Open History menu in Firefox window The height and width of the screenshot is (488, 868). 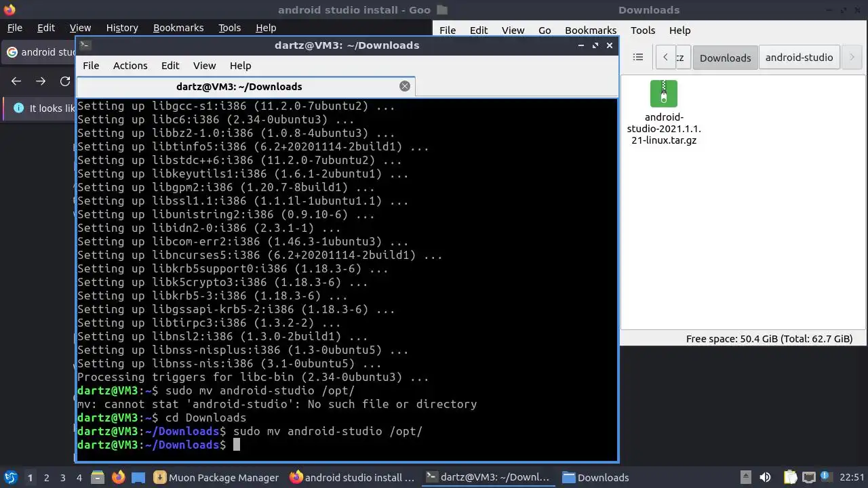122,28
